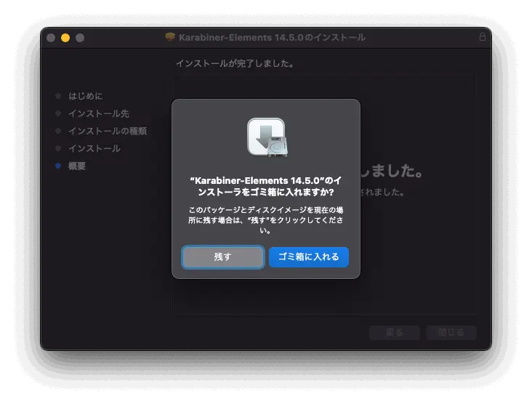The image size is (532, 404).
Task: Click the installer disk icon in dialog
Action: (x=267, y=137)
